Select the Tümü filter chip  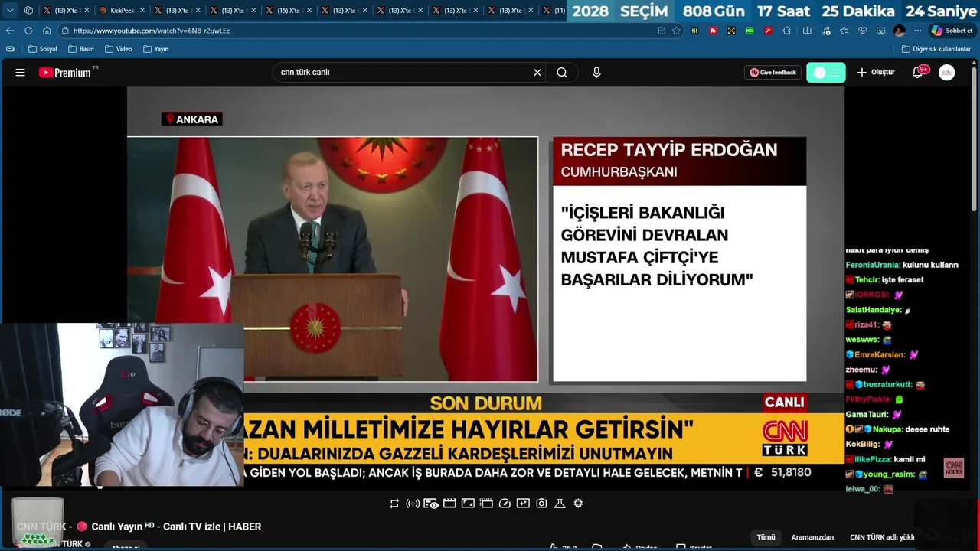pyautogui.click(x=766, y=537)
